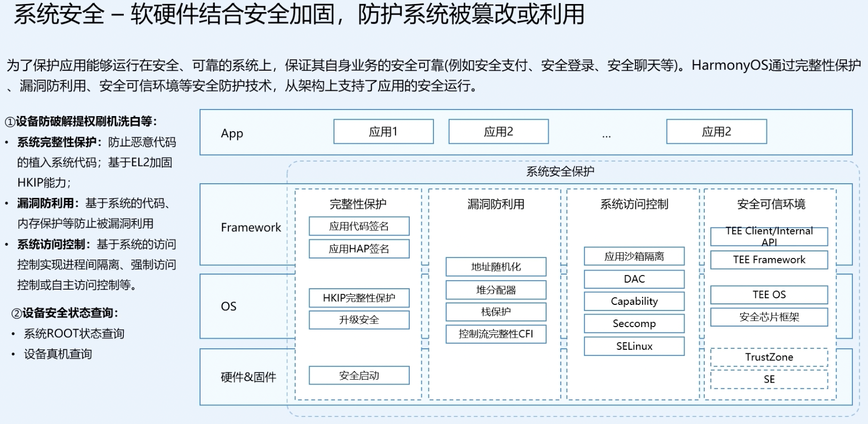
Task: Click the ②设备安全状态查询 heading
Action: pos(65,313)
